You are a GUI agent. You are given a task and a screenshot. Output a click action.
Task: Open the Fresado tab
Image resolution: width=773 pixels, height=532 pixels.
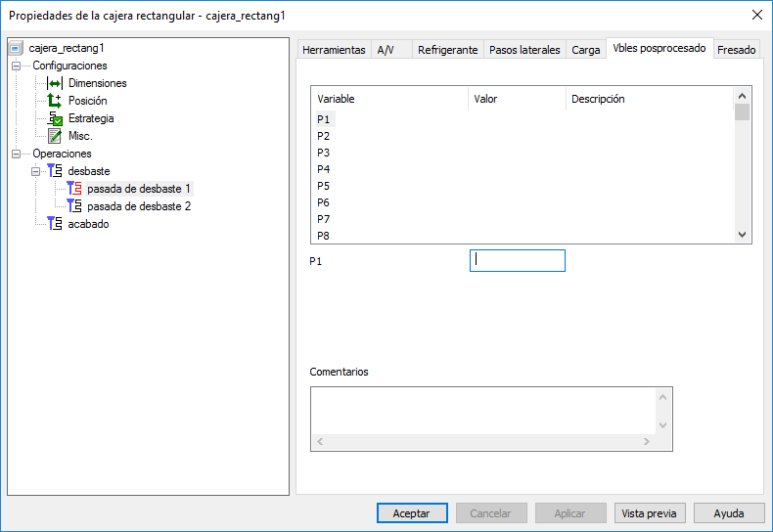click(737, 50)
